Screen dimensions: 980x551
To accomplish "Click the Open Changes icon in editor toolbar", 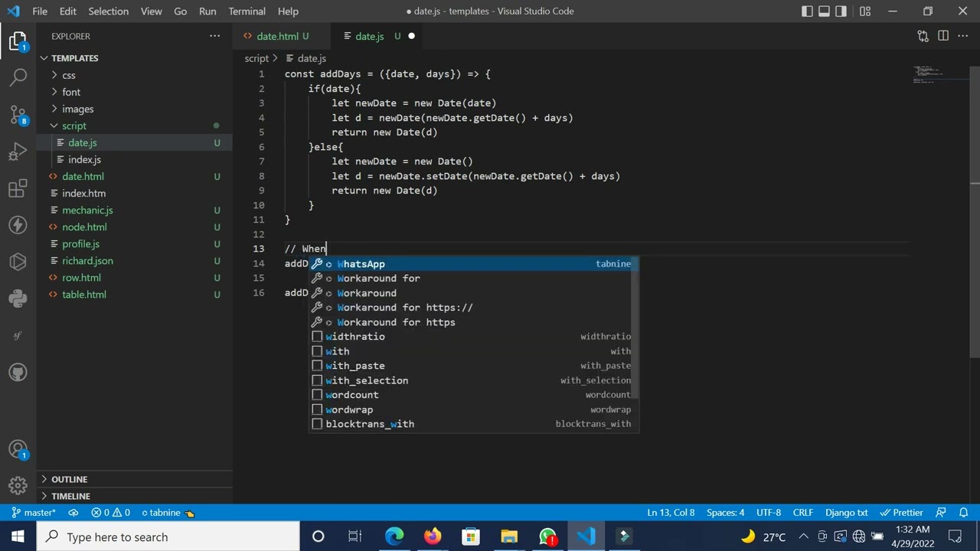I will coord(923,36).
